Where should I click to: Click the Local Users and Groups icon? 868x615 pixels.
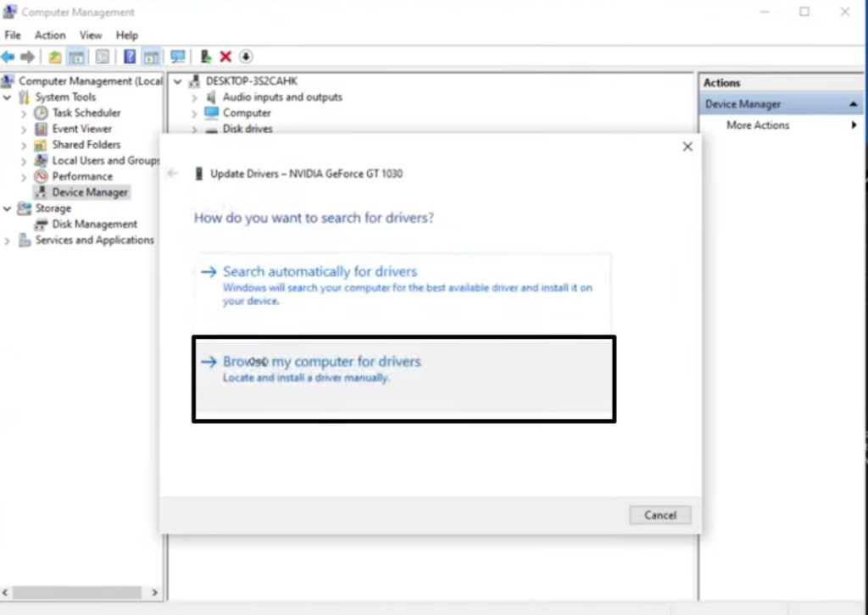click(x=41, y=161)
